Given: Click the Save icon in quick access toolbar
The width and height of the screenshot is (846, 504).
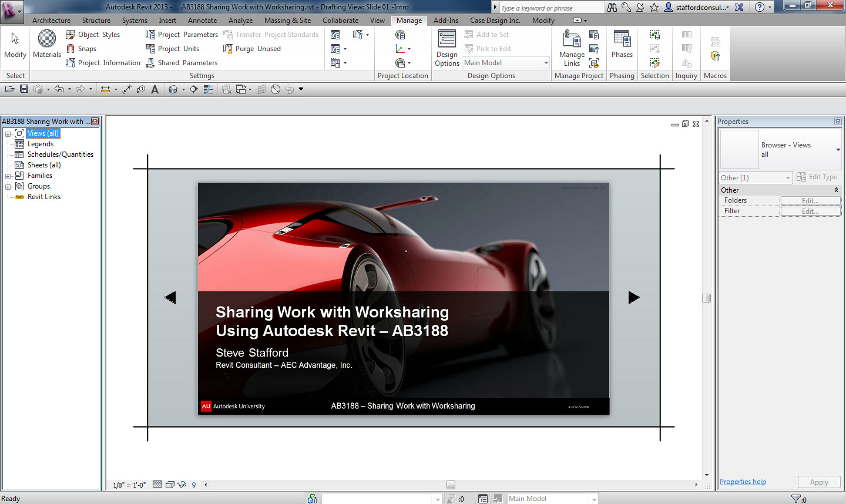Looking at the screenshot, I should coord(24,89).
